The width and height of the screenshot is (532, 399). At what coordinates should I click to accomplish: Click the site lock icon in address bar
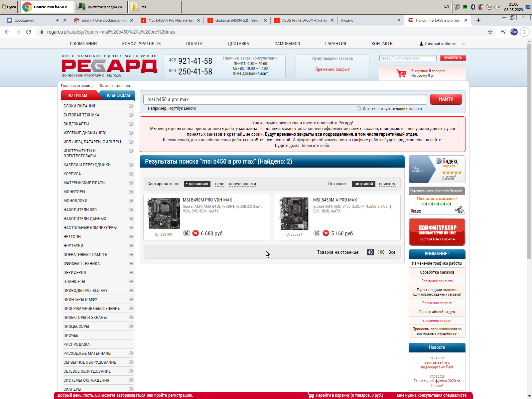point(42,32)
